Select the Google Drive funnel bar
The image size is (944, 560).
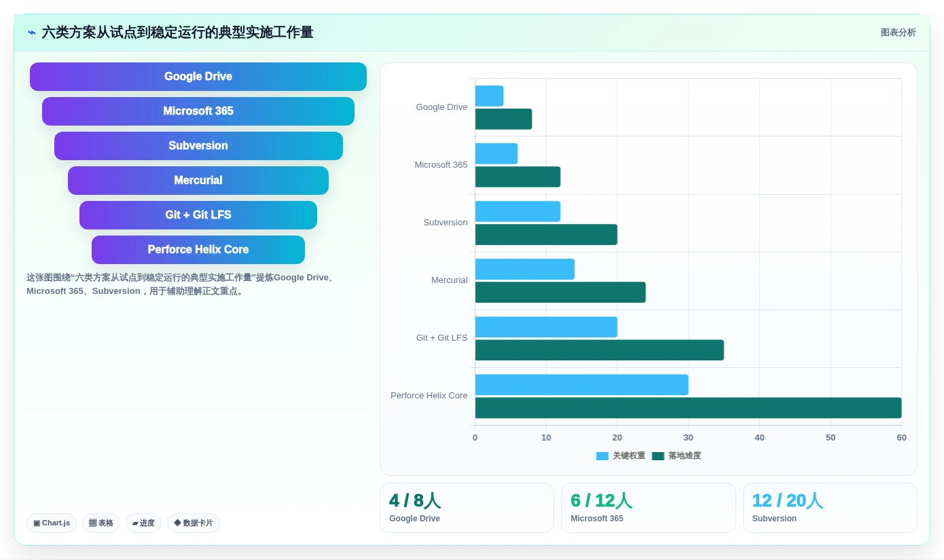(x=198, y=77)
